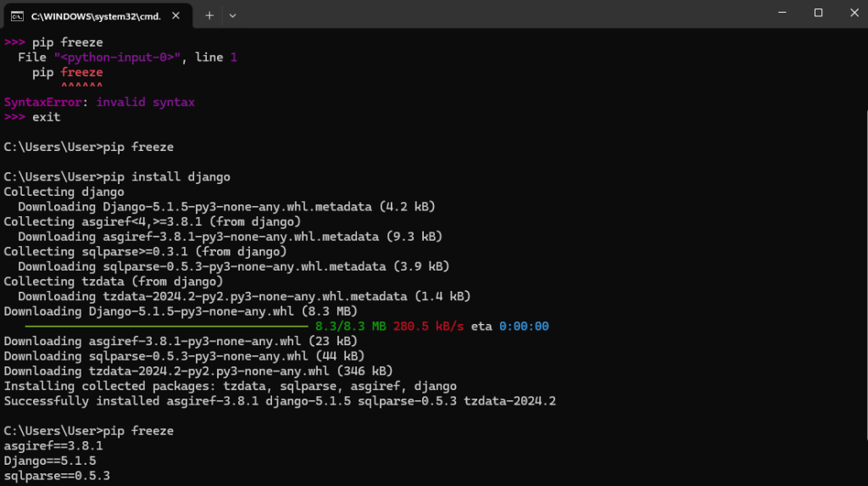Screen dimensions: 868x486
Task: Maximize the terminal window
Action: [818, 13]
